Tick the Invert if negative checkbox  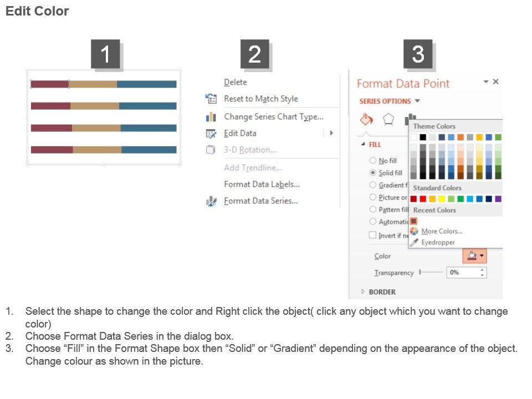pos(373,236)
